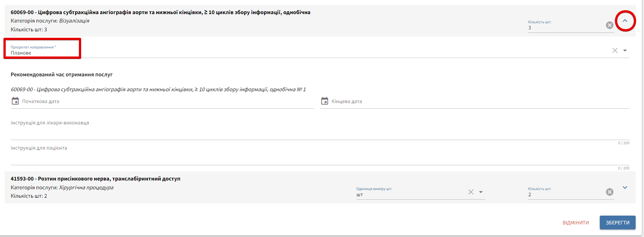Click the Початкова дата input field
Screen dimensions: 644x237
(x=164, y=102)
